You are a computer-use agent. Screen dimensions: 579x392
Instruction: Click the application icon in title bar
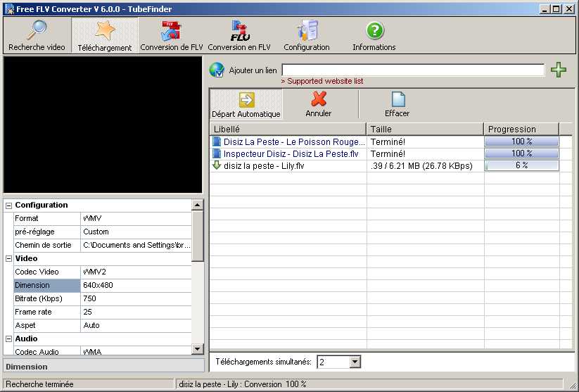click(9, 9)
